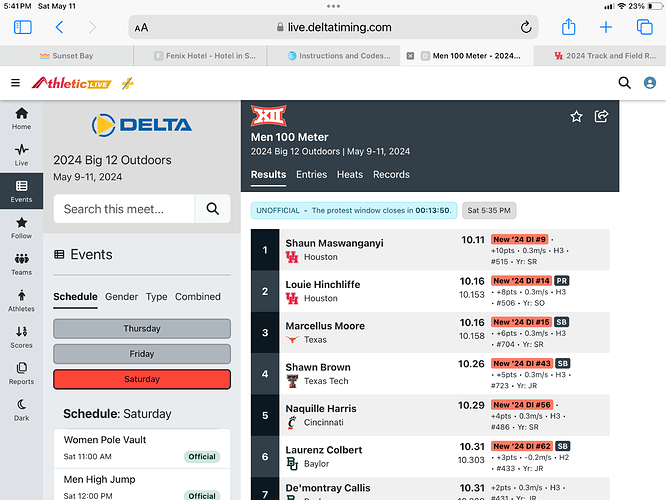The width and height of the screenshot is (666, 500).
Task: Click the New '24 DI #9 badge
Action: coord(519,239)
